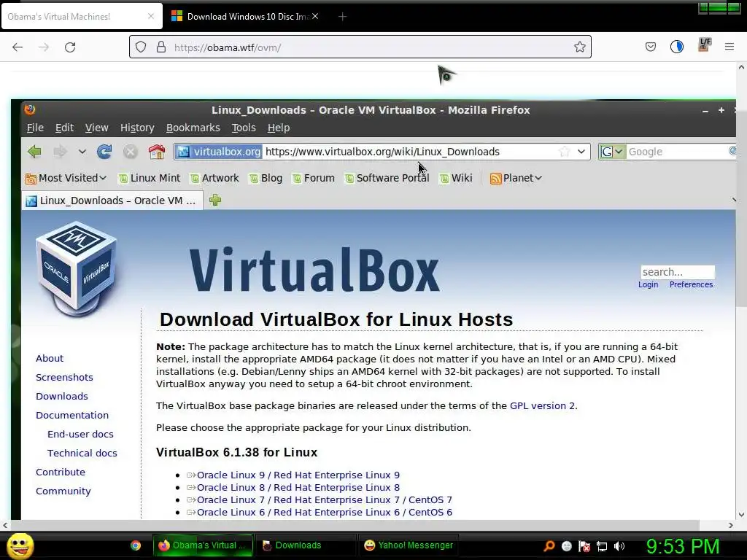Image resolution: width=747 pixels, height=560 pixels.
Task: Open the Wiki bookmark
Action: click(x=456, y=178)
